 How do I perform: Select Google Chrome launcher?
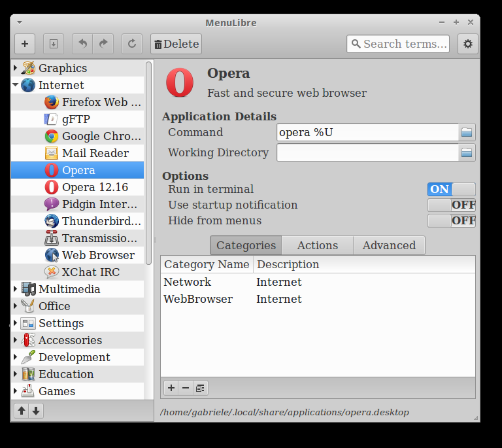(x=78, y=136)
